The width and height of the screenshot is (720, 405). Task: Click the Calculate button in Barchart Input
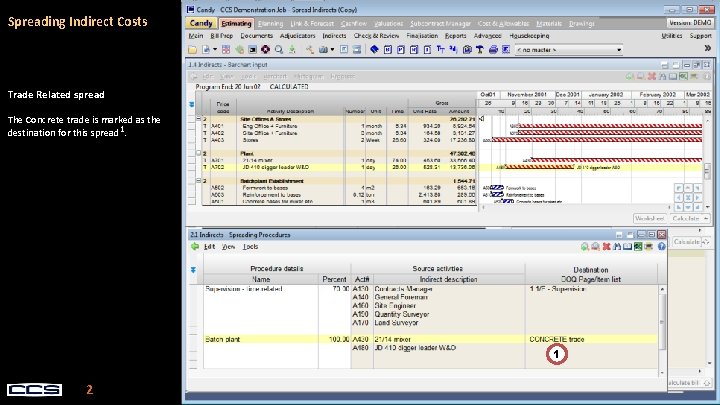pos(686,219)
